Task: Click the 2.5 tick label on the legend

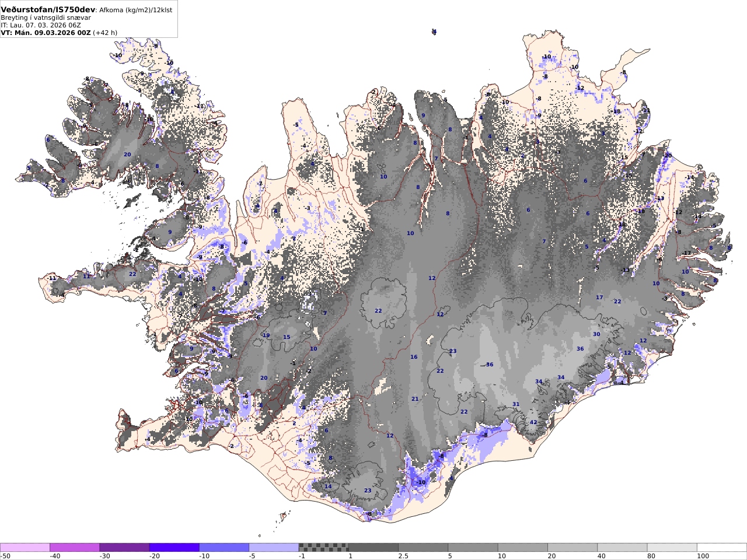Action: [403, 556]
